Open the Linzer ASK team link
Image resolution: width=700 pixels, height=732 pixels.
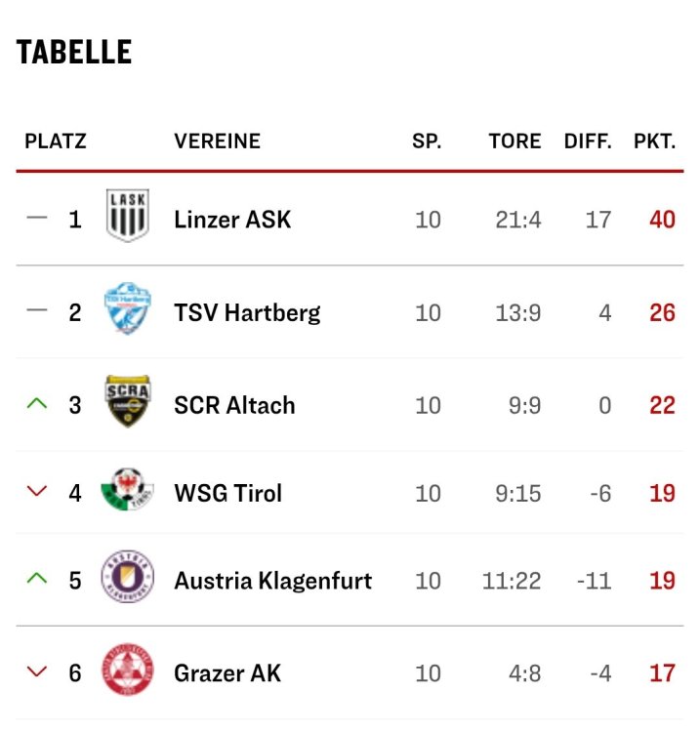click(232, 220)
